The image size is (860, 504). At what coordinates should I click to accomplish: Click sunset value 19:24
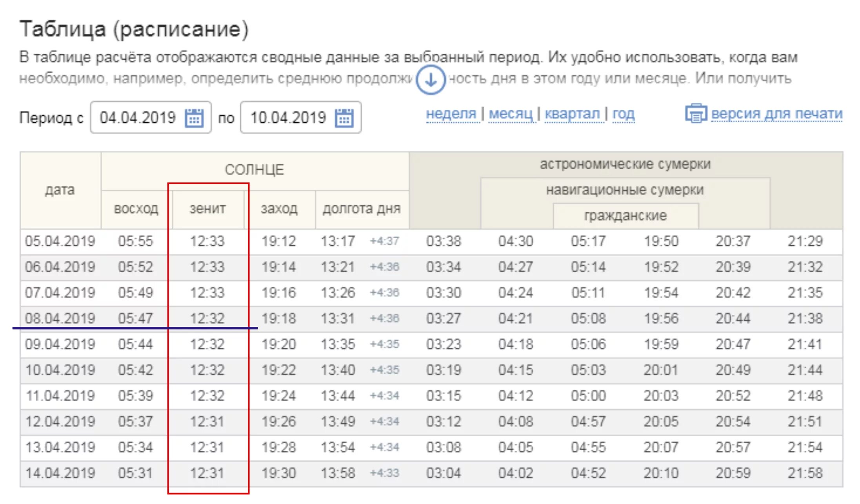pos(279,396)
